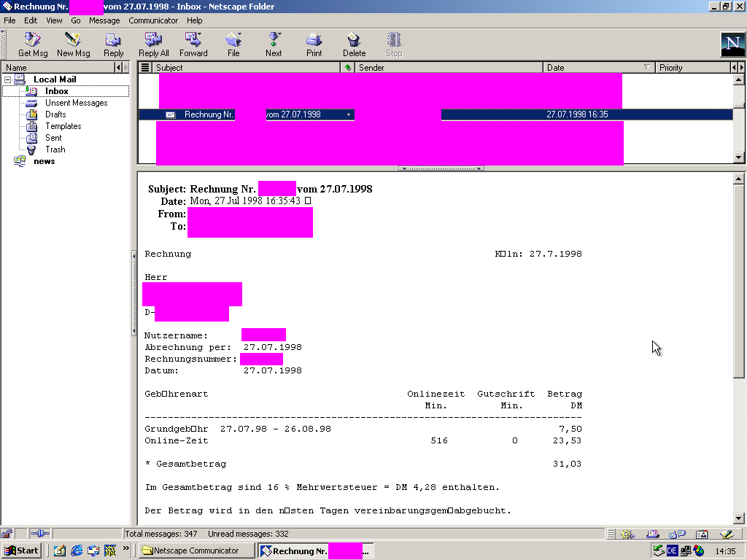The image size is (747, 560).
Task: Click the Name column header
Action: pos(58,68)
